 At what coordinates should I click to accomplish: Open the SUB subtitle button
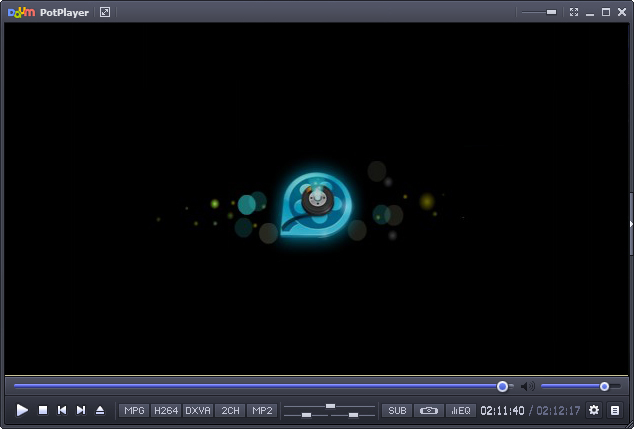point(397,410)
